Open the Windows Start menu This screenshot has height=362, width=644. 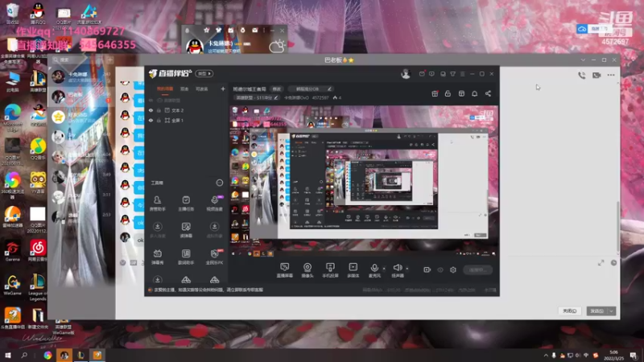8,355
